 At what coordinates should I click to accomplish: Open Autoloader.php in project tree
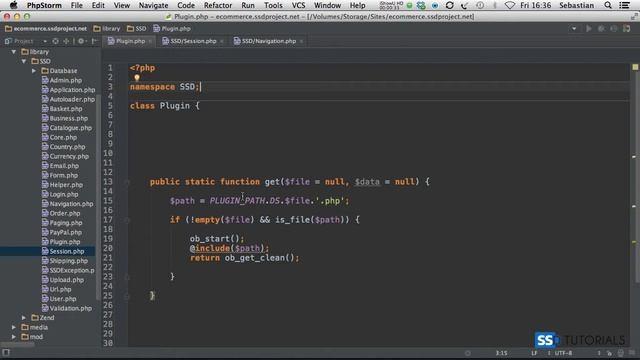pyautogui.click(x=68, y=99)
